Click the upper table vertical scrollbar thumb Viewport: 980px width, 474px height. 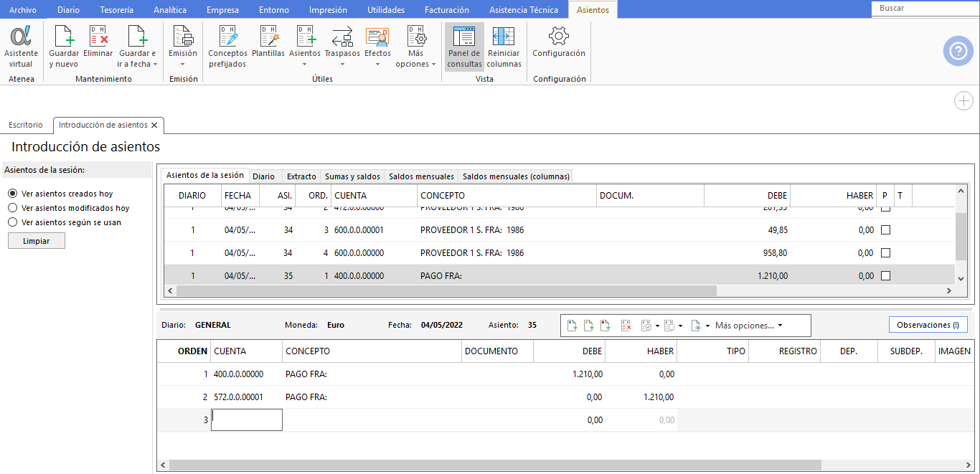[961, 236]
